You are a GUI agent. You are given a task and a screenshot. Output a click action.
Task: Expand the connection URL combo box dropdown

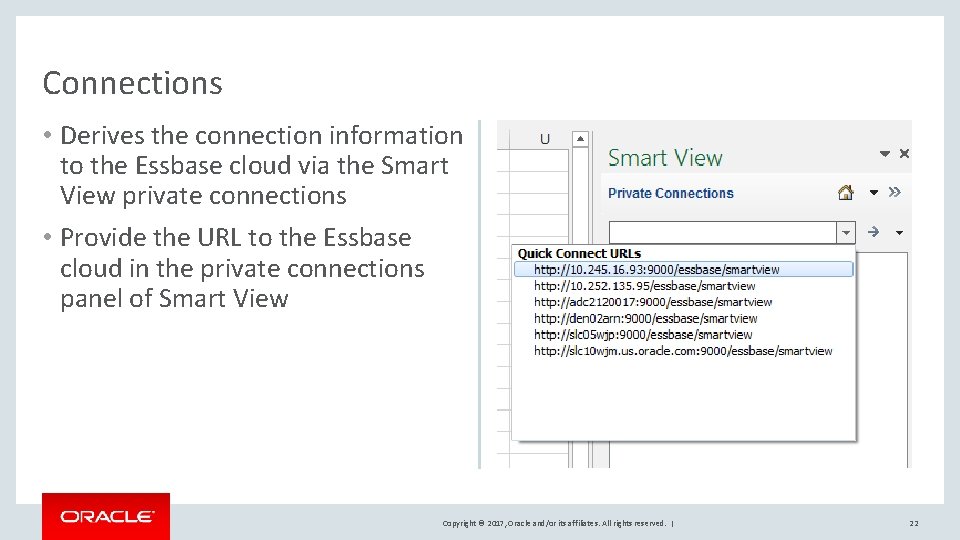pyautogui.click(x=846, y=233)
